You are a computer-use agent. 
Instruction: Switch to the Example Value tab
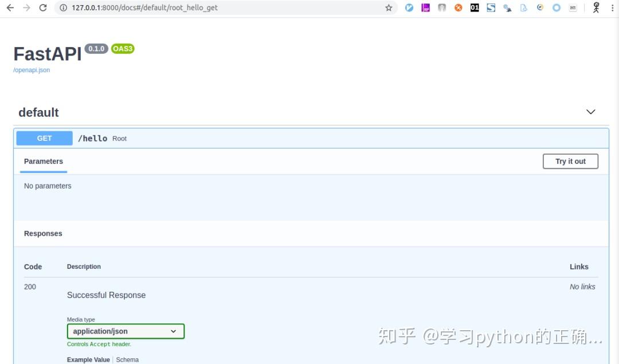tap(88, 359)
